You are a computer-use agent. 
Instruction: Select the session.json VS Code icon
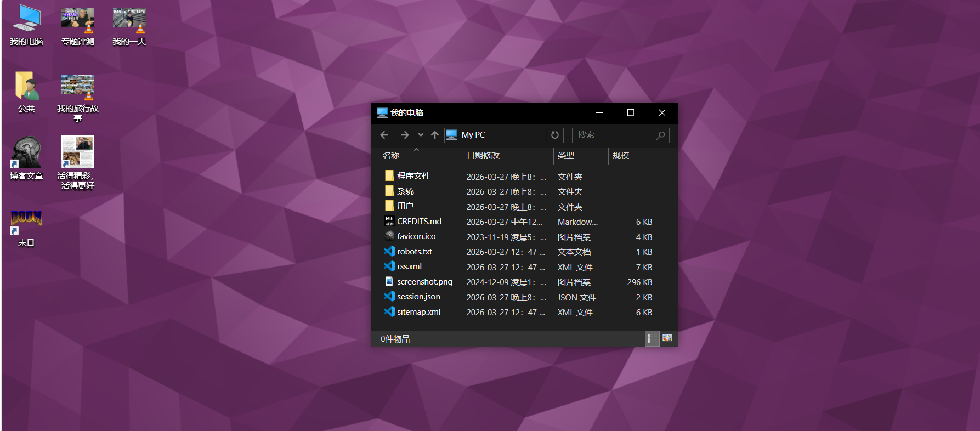pyautogui.click(x=389, y=296)
